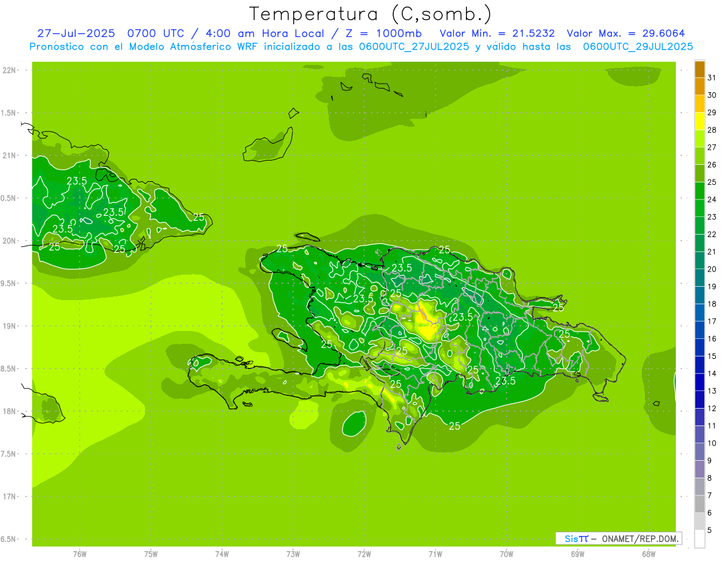Click the purple swatch between 9 and 10
The image size is (728, 562).
click(699, 452)
